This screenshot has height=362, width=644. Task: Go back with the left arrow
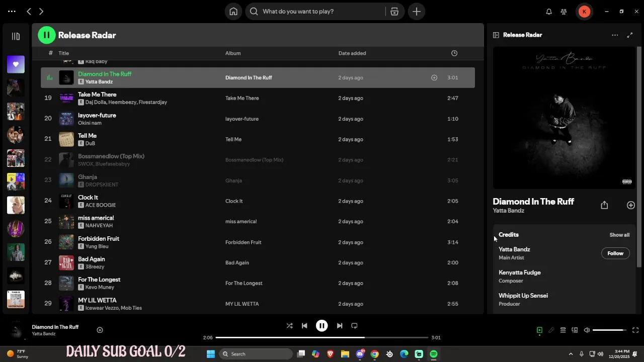pyautogui.click(x=29, y=11)
